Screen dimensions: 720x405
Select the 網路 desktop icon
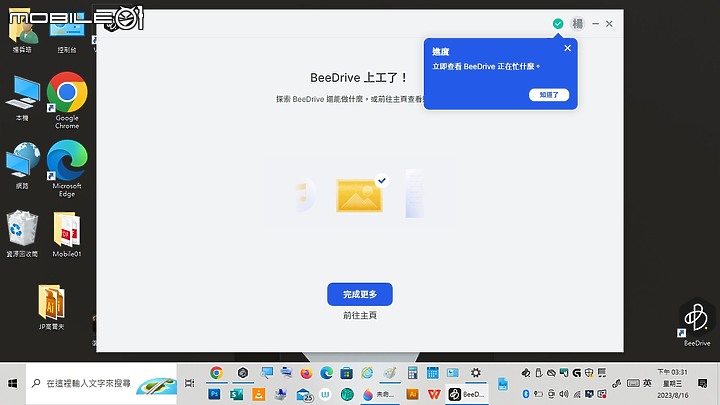click(x=22, y=166)
